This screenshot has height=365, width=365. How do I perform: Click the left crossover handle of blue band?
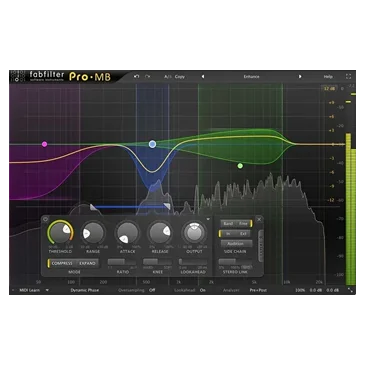93,207
